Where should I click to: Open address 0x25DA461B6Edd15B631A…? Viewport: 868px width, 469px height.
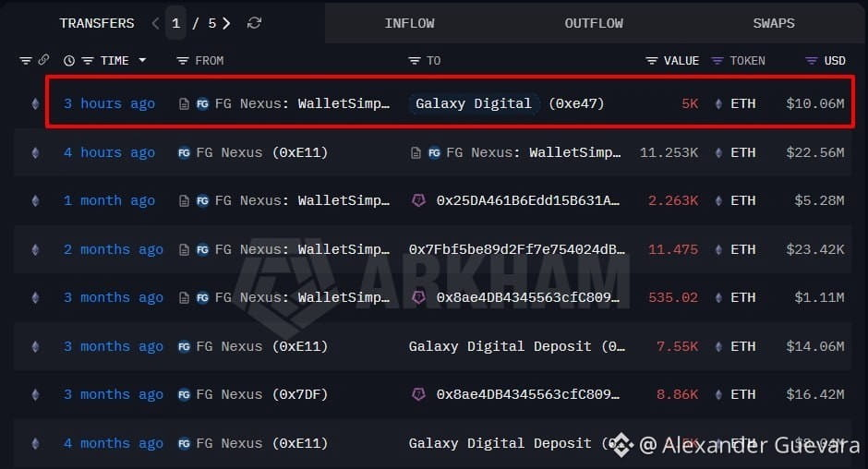point(528,200)
